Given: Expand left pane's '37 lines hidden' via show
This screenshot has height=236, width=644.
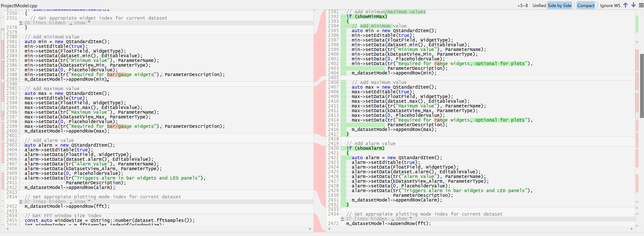Looking at the screenshot, I should [x=80, y=202].
